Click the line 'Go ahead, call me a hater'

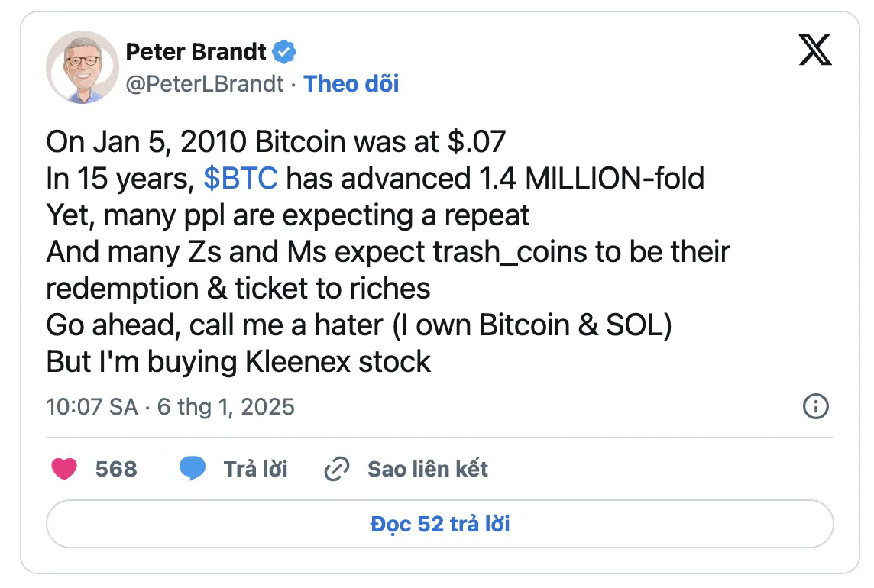click(359, 325)
